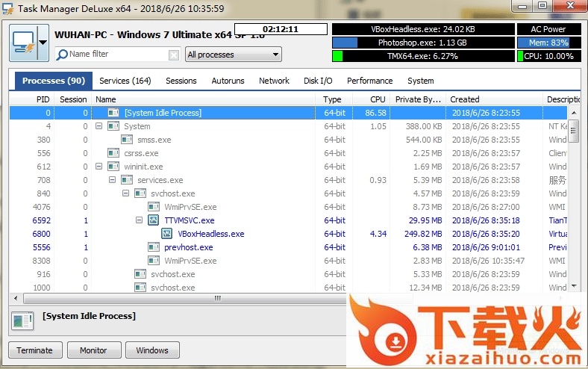Click the icon of svchost.exe PID 1000
The image size is (588, 369).
140,288
